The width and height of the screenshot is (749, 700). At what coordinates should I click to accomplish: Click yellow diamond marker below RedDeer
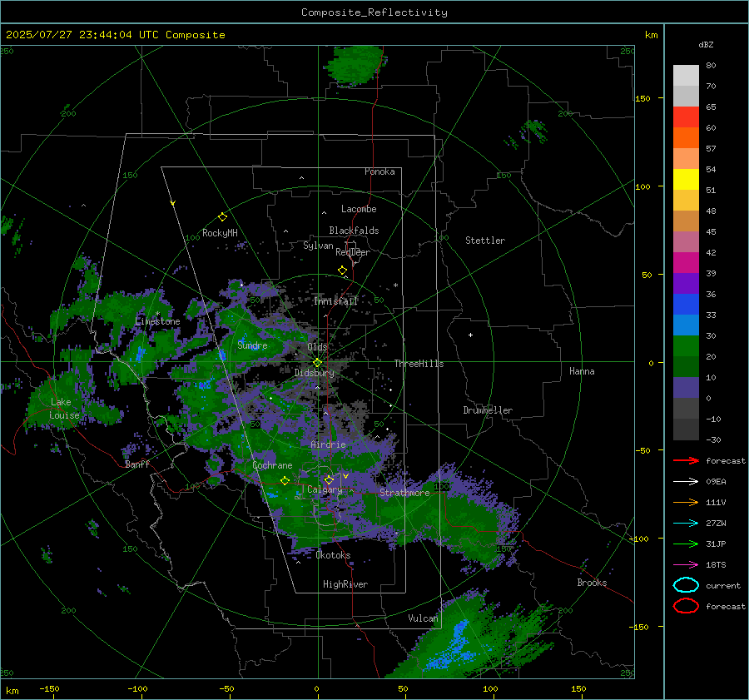coord(342,271)
